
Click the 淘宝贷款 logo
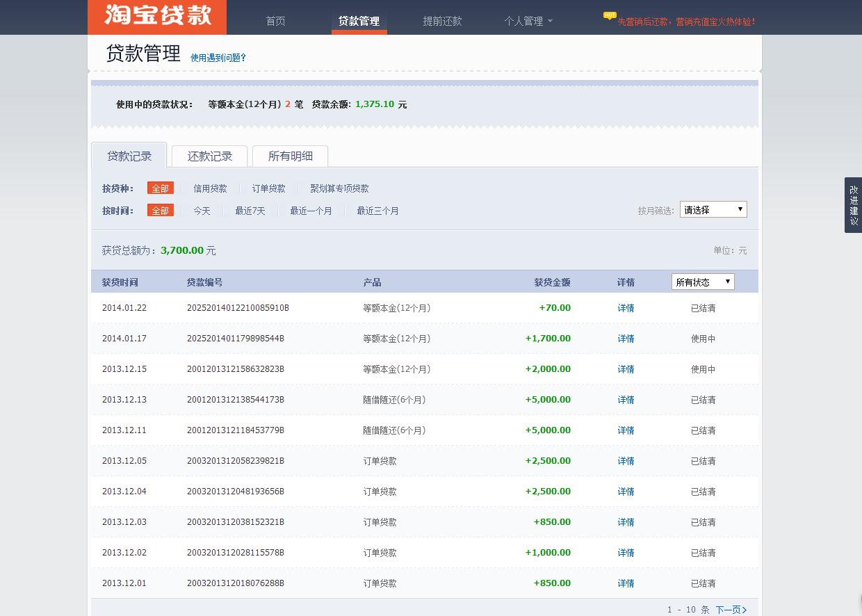157,17
